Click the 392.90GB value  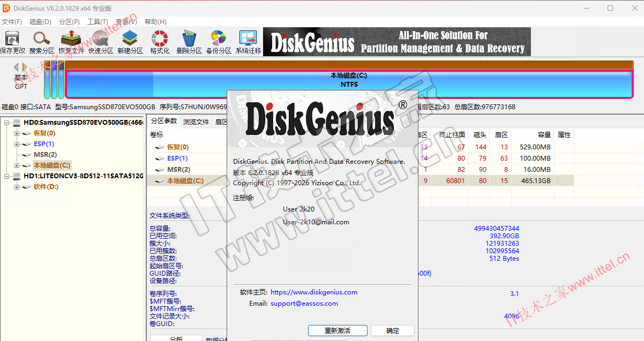point(504,236)
